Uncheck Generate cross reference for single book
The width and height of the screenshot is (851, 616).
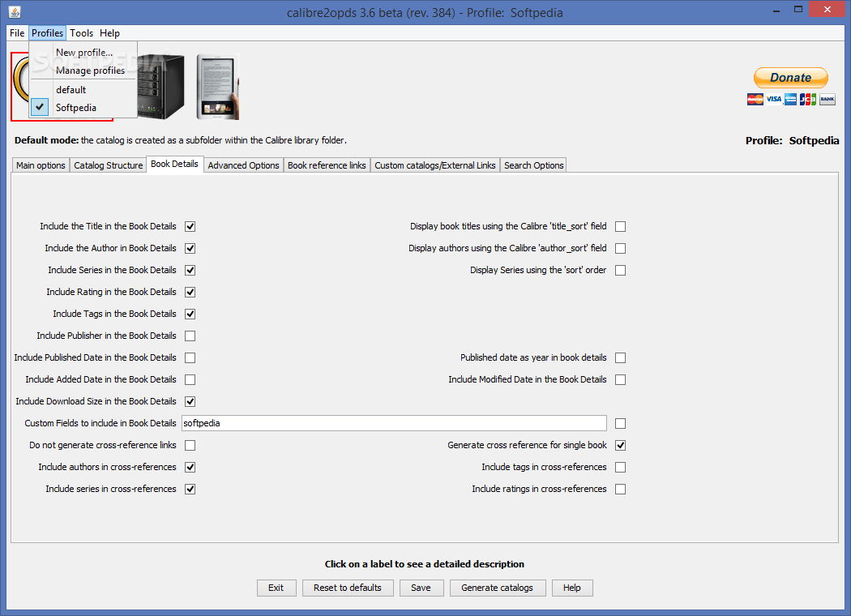[620, 445]
